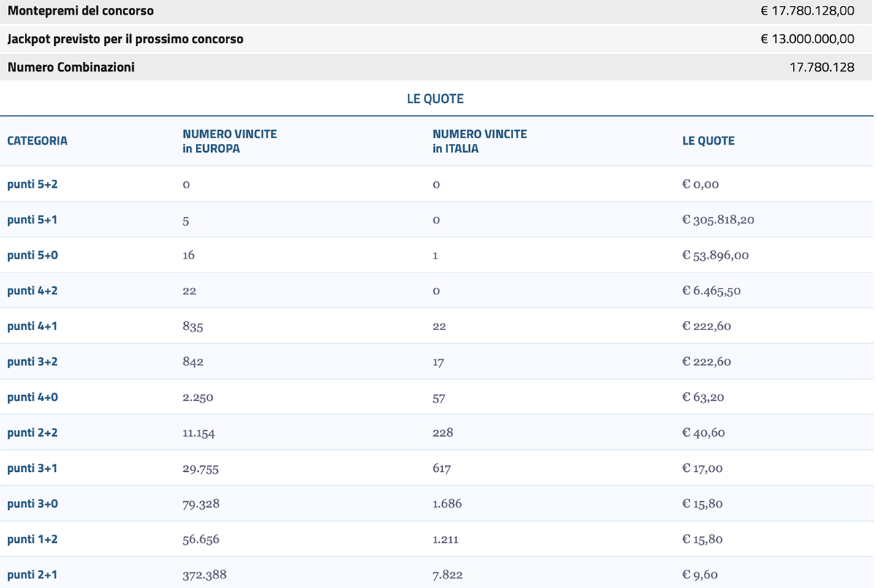Viewport: 877px width, 588px height.
Task: Click the centered "LE QUOTE" section heading
Action: (435, 99)
